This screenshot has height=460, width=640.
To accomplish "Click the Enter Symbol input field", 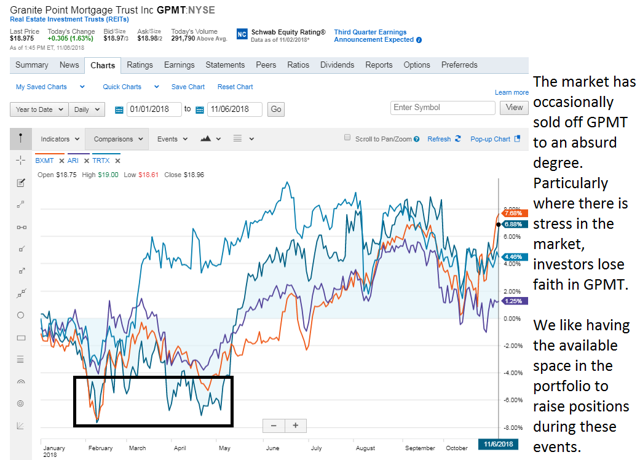I will [x=442, y=108].
